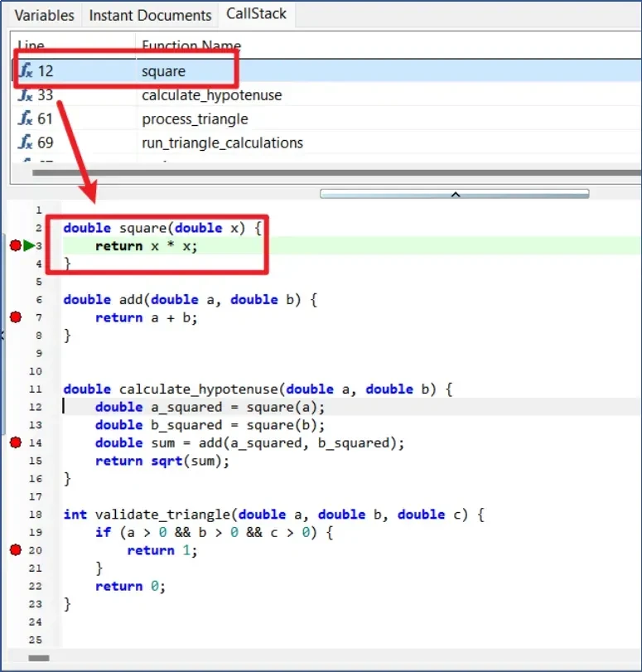Screen dimensions: 642x672
Task: Click the 'return x * x;' code line
Action: [x=146, y=246]
